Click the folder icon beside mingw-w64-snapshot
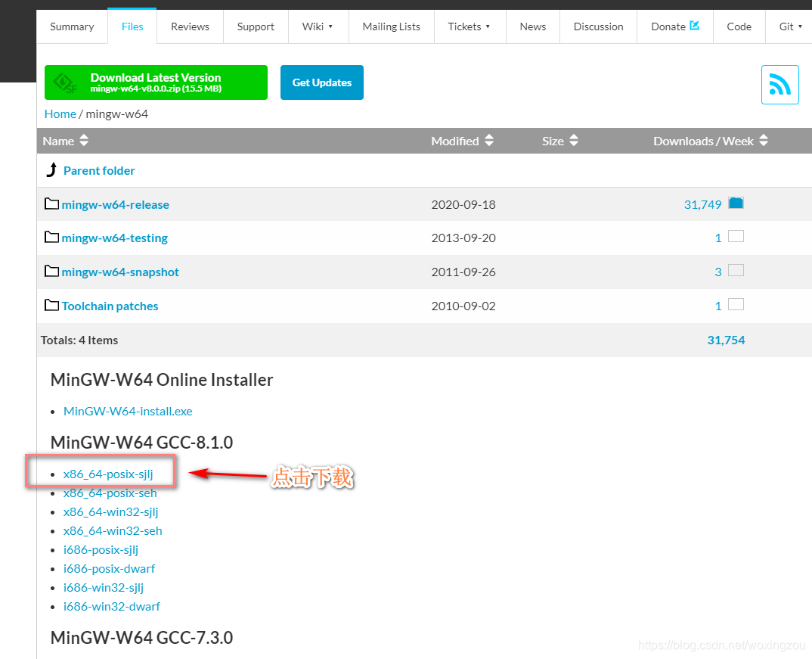Viewport: 812px width, 659px height. coord(51,271)
